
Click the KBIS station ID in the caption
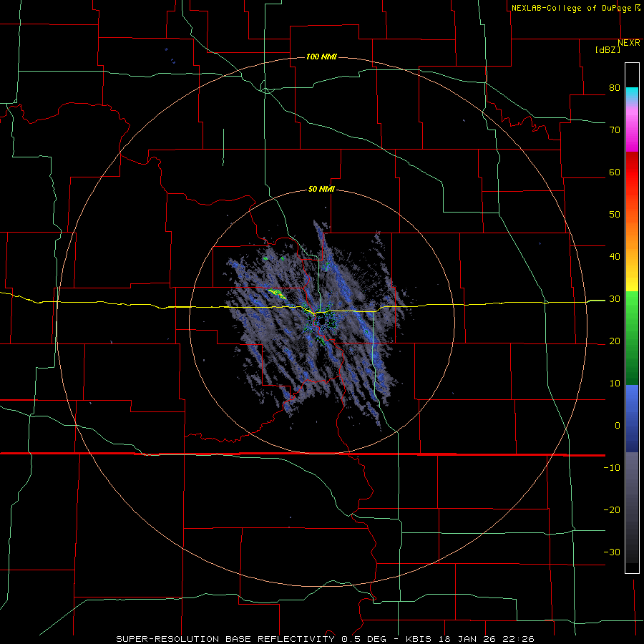(418, 639)
